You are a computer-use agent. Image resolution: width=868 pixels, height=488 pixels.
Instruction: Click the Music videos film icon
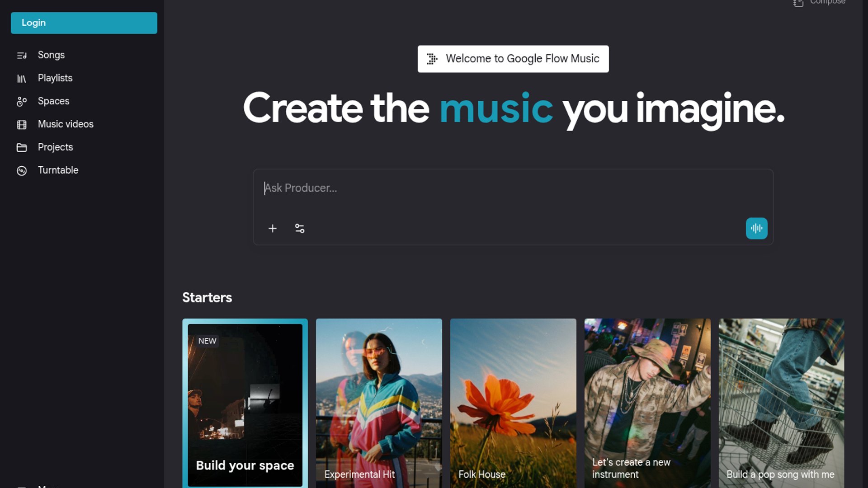[22, 125]
